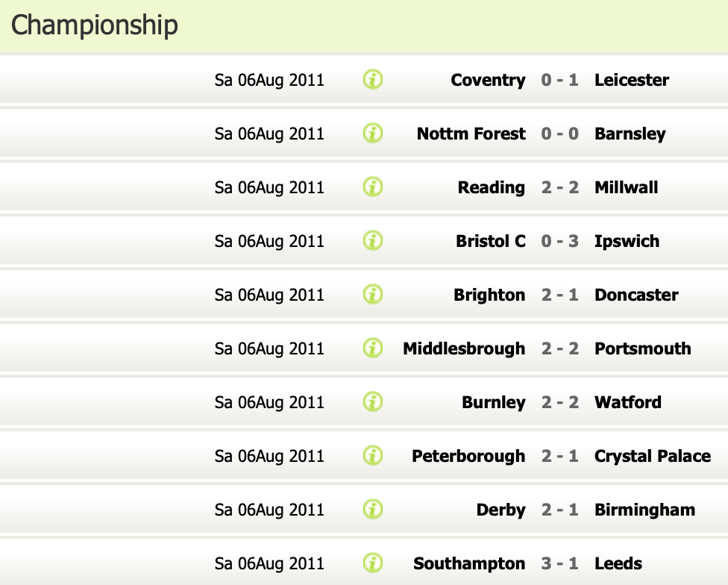Click the Middlesbrough team name

pos(464,348)
